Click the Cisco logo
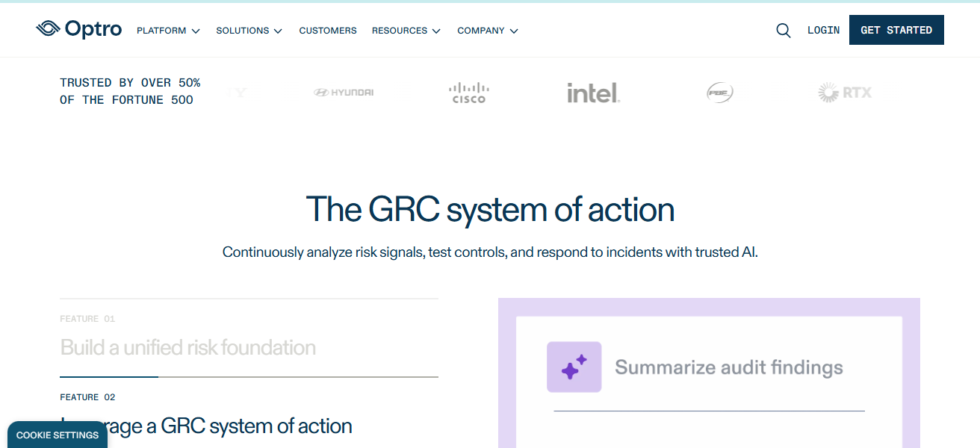 (469, 93)
